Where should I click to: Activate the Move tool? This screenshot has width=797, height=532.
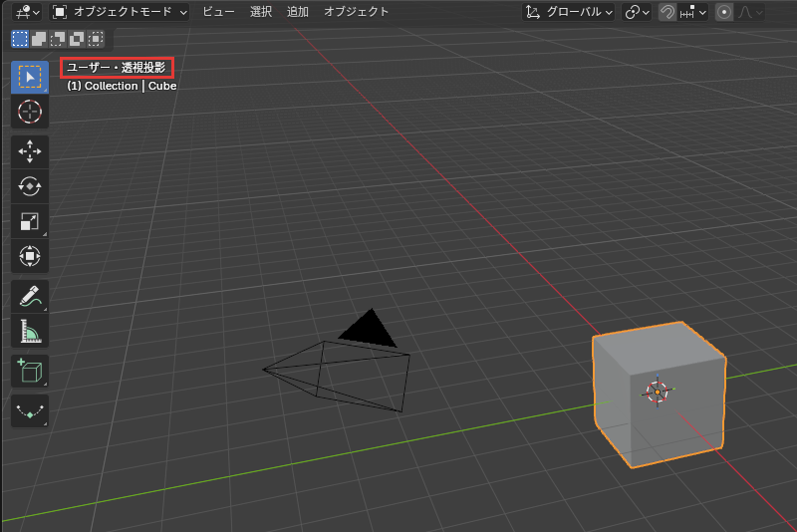pyautogui.click(x=30, y=151)
